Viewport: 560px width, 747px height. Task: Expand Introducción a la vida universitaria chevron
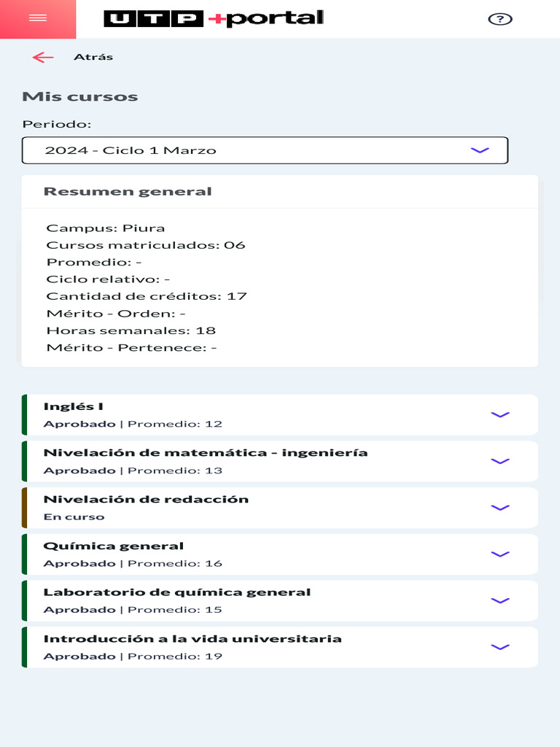click(499, 647)
